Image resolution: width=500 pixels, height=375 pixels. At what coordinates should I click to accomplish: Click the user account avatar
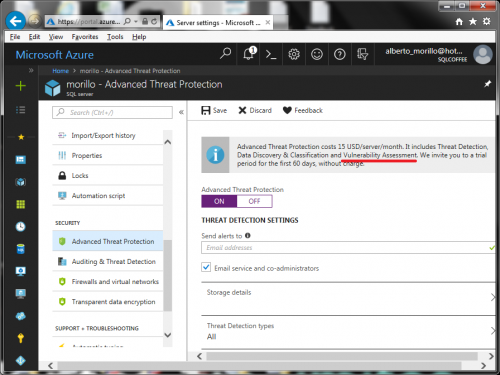[x=483, y=55]
